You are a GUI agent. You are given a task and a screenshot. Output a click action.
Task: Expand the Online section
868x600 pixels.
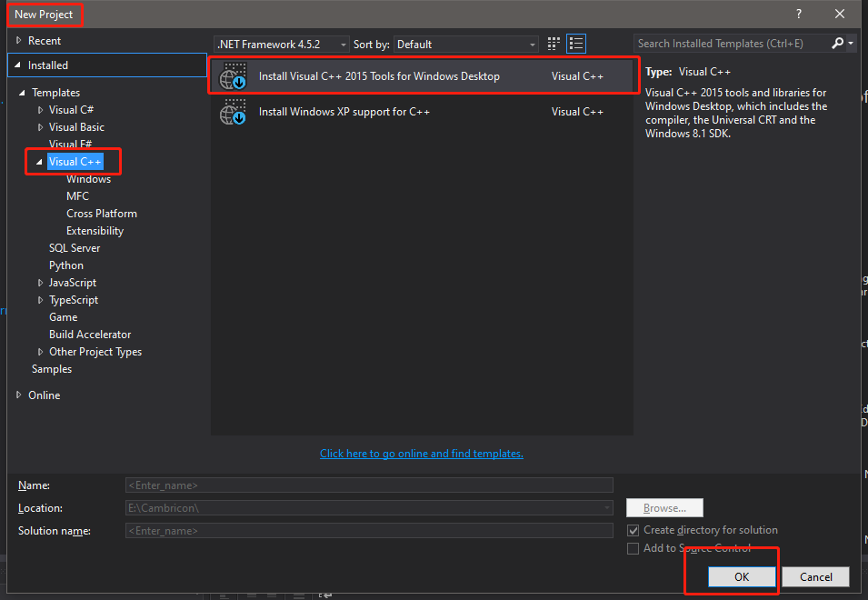point(19,395)
